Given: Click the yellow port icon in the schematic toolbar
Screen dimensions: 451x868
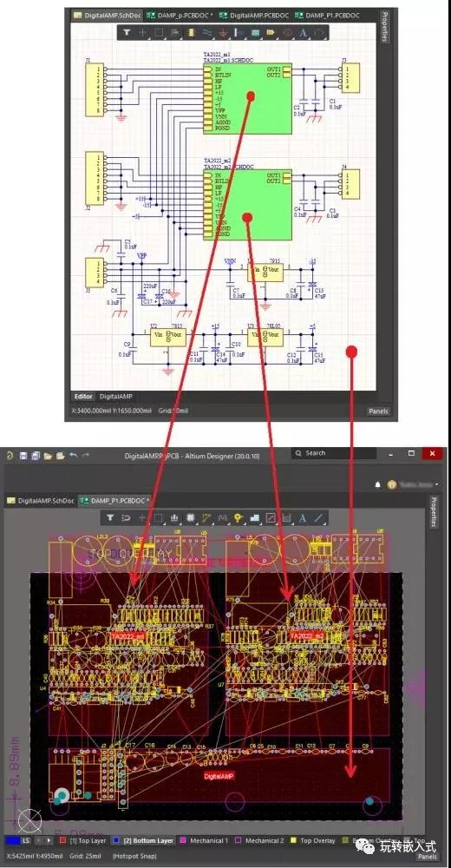Looking at the screenshot, I should point(271,33).
